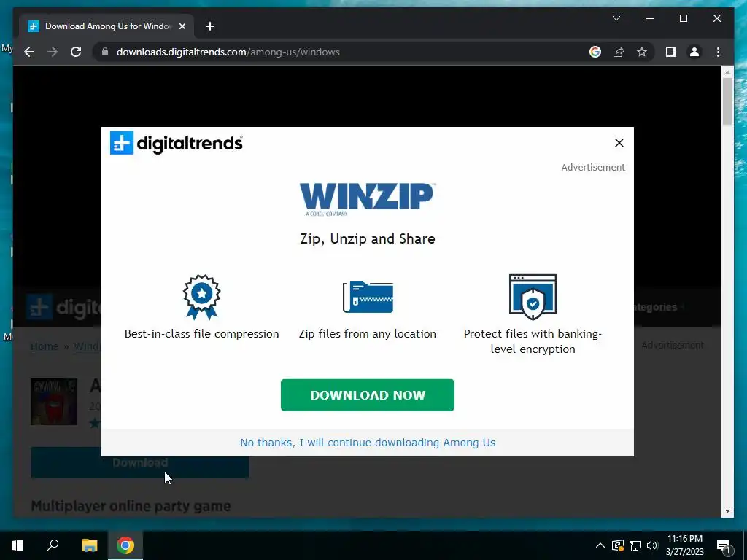This screenshot has width=747, height=560.
Task: Reload the current page
Action: point(76,52)
